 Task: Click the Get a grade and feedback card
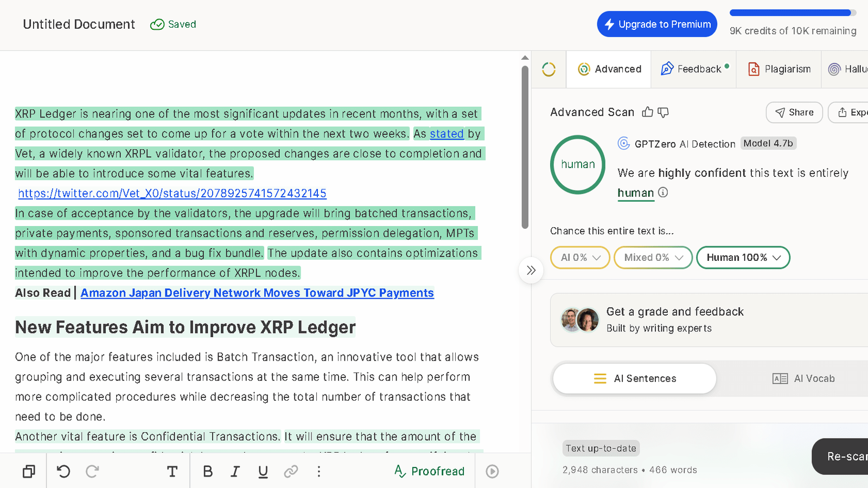pyautogui.click(x=709, y=320)
